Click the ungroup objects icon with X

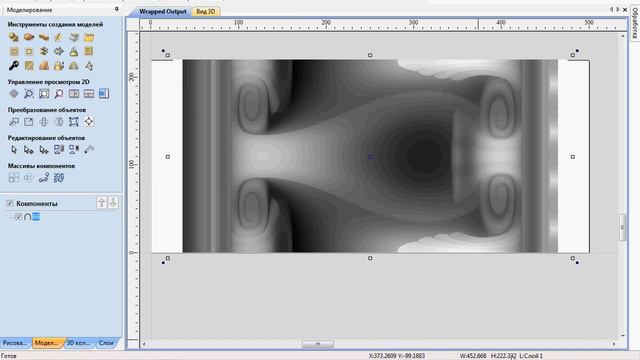(74, 150)
